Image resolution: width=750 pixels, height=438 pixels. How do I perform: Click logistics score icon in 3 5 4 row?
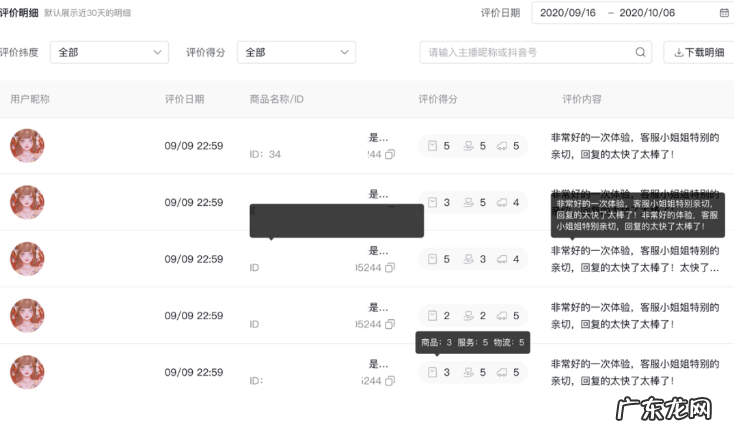502,202
